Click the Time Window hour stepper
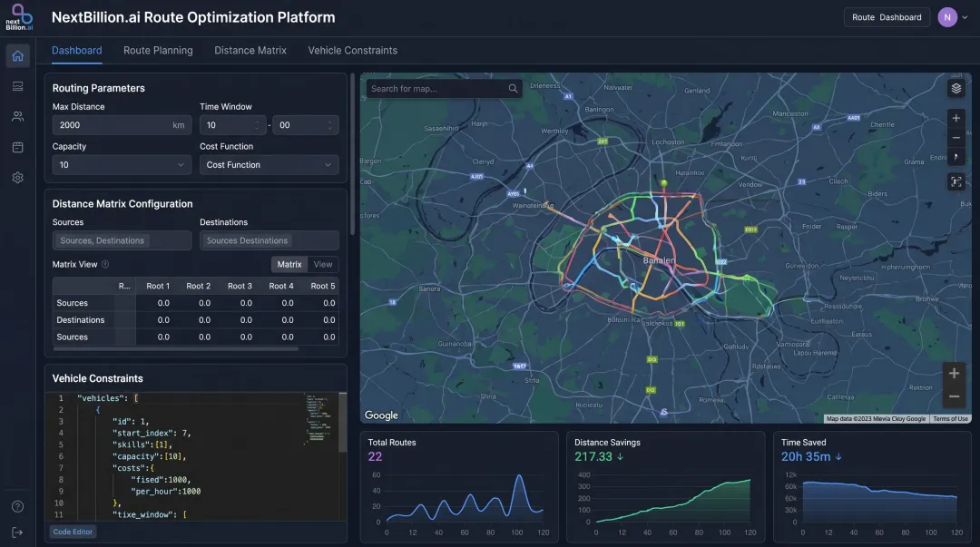Viewport: 980px width, 547px height. tap(256, 125)
